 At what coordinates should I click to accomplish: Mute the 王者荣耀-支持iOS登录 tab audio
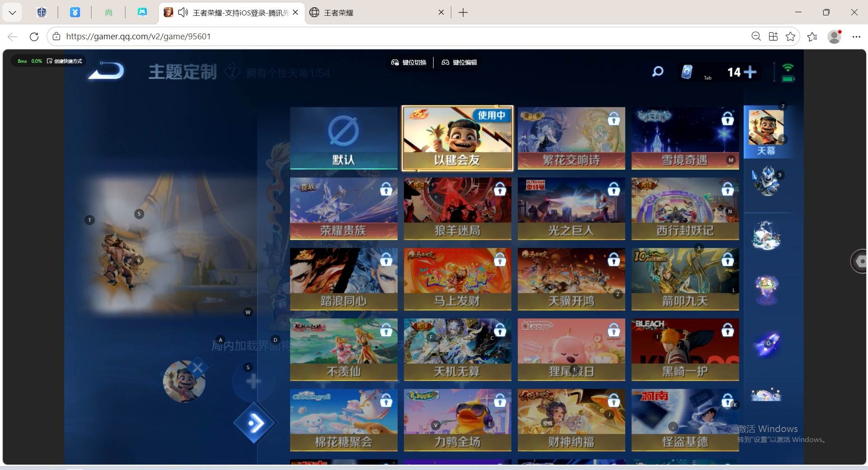click(183, 13)
